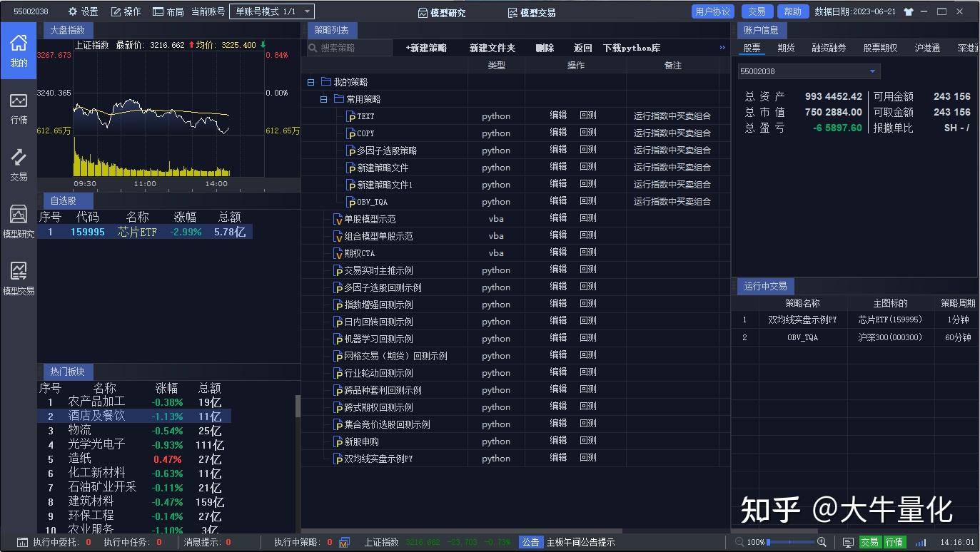
Task: Click the monitor icon in bottom status bar
Action: [849, 542]
